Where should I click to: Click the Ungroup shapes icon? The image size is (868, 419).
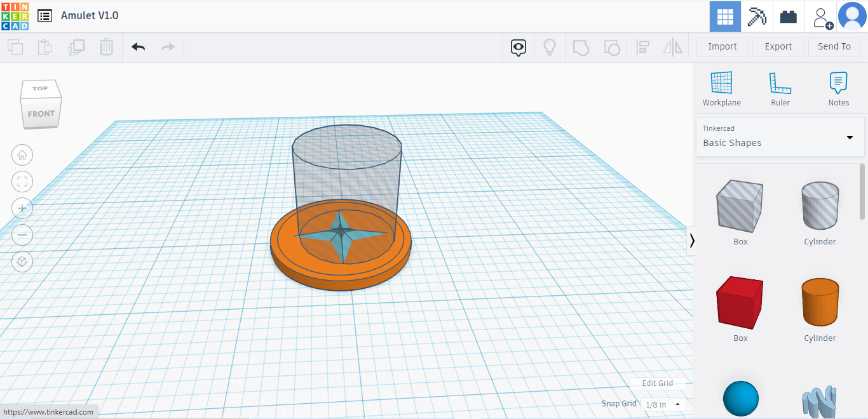point(611,47)
